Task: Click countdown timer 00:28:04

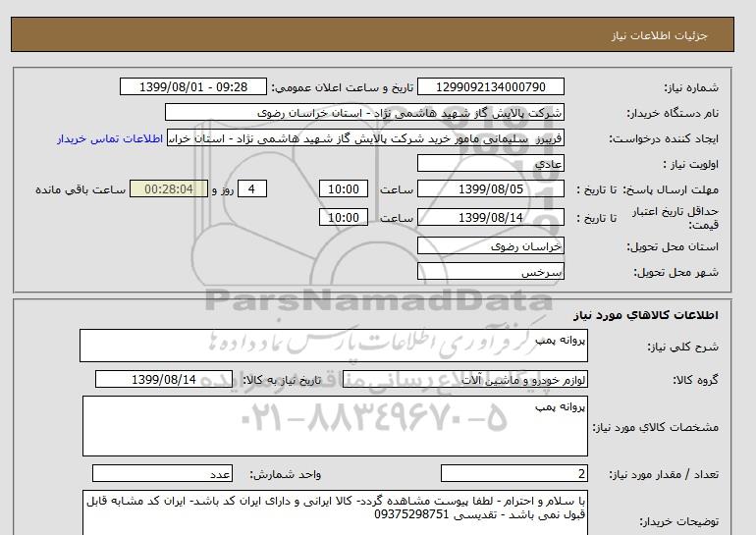Action: click(169, 188)
